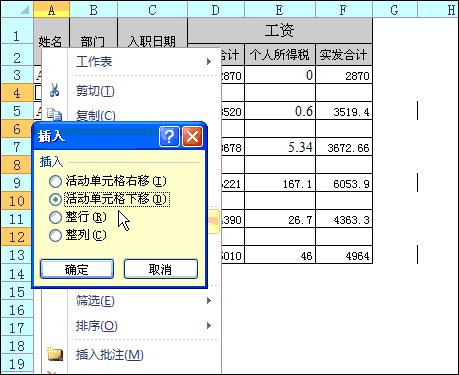Select 'Shift cells down (D)' radio option
Image resolution: width=459 pixels, height=375 pixels.
55,199
